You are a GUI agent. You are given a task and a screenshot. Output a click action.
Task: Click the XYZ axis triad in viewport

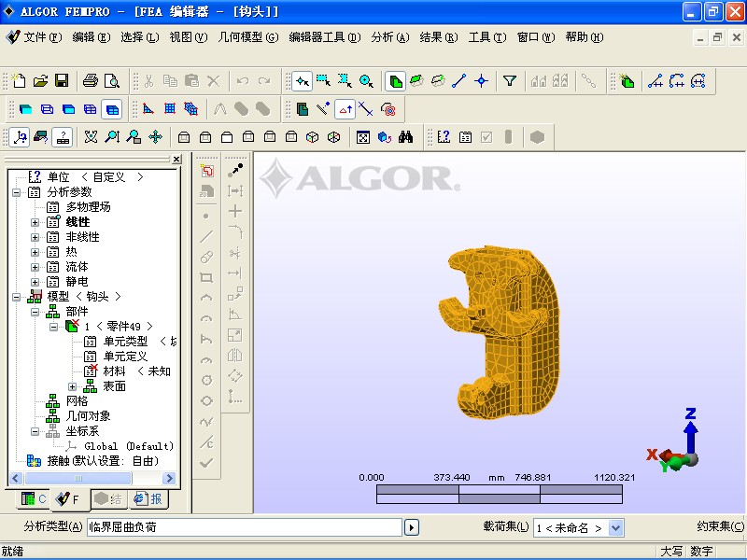point(673,441)
